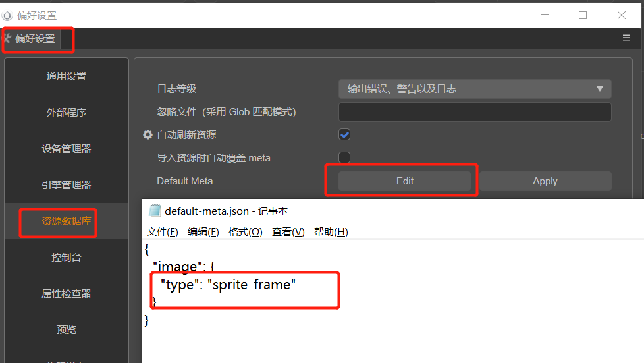Switch to 控制台 settings

(x=66, y=258)
